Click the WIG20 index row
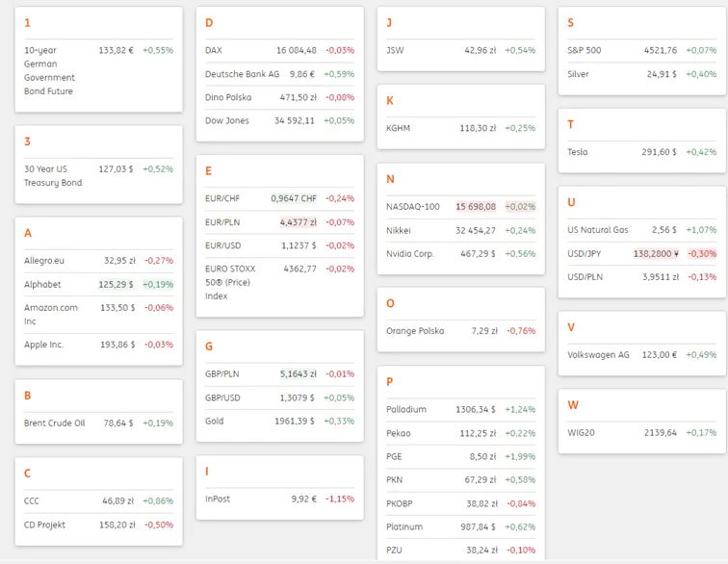Image resolution: width=728 pixels, height=564 pixels. point(641,433)
